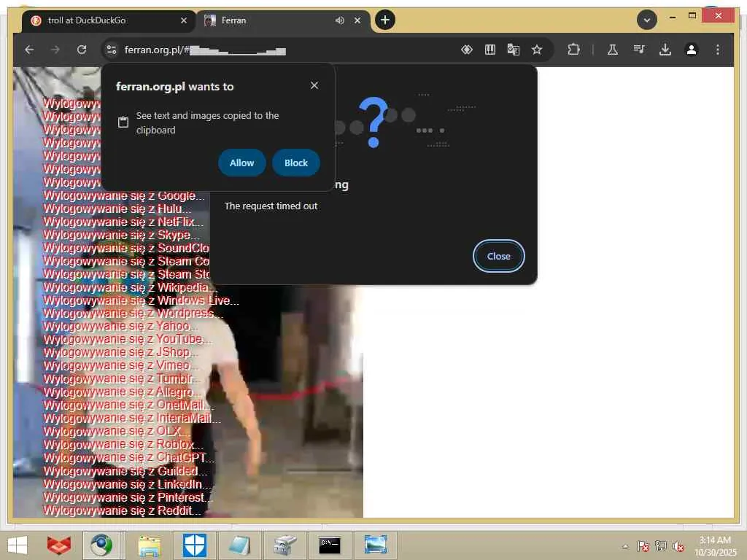Bookmark this page with the star
The image size is (747, 560).
pos(537,50)
